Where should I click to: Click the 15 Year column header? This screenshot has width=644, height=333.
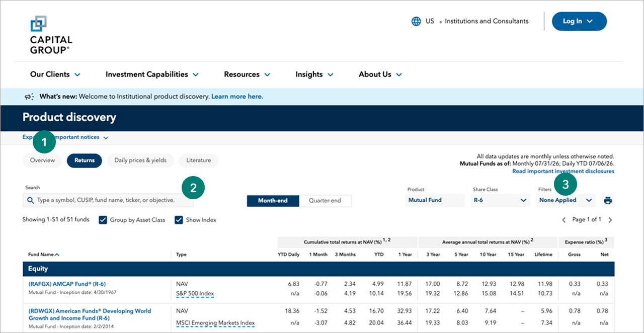click(x=516, y=255)
